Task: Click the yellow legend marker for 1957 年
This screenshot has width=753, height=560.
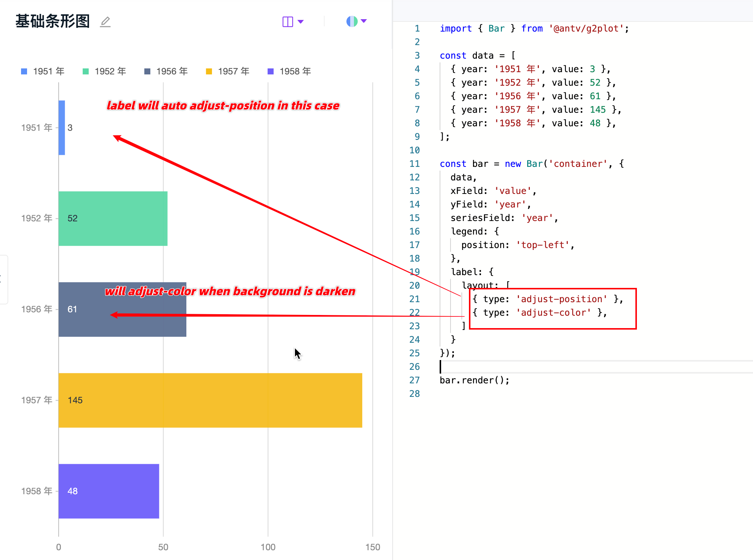Action: (x=209, y=71)
